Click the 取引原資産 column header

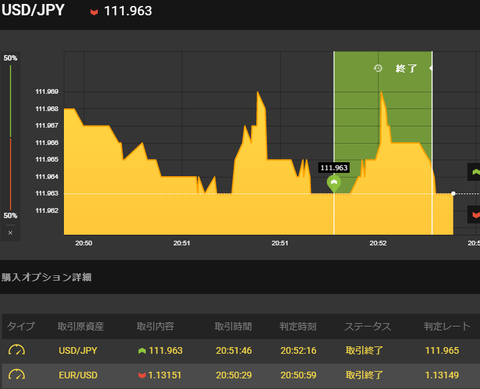(x=81, y=326)
